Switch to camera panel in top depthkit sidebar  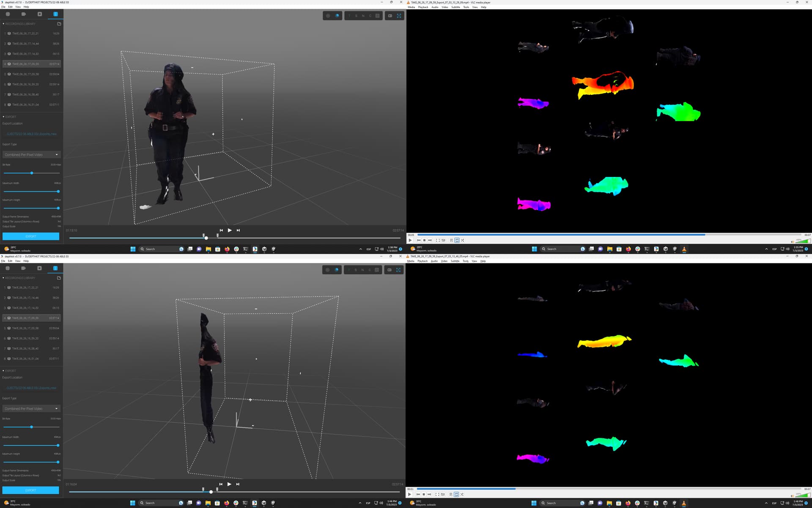tap(24, 14)
